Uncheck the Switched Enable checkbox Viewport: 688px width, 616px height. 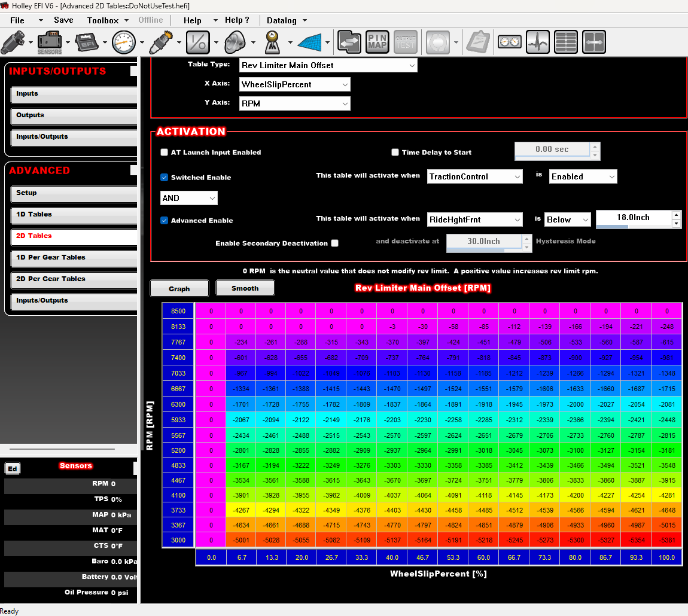pyautogui.click(x=164, y=177)
